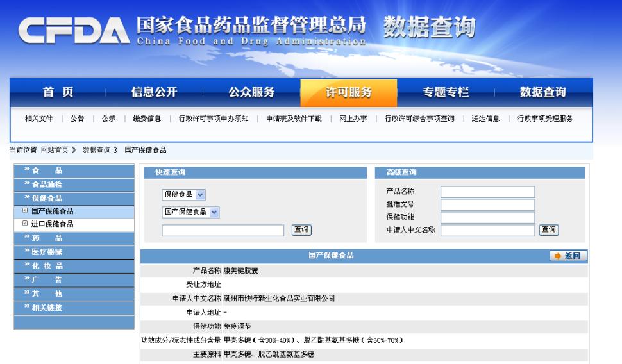Open the 国产保健食品 subcategory dropdown
The height and width of the screenshot is (364, 622).
190,212
